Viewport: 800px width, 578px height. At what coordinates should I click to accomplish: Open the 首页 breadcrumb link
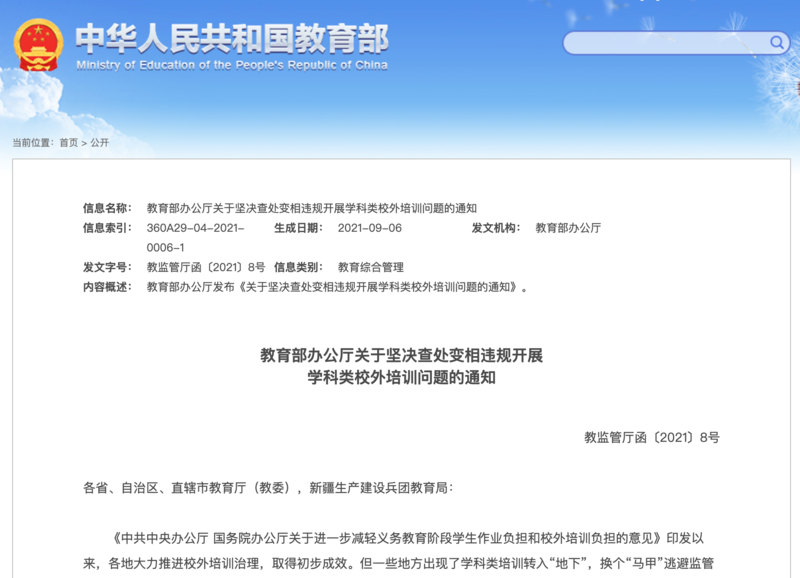point(68,143)
